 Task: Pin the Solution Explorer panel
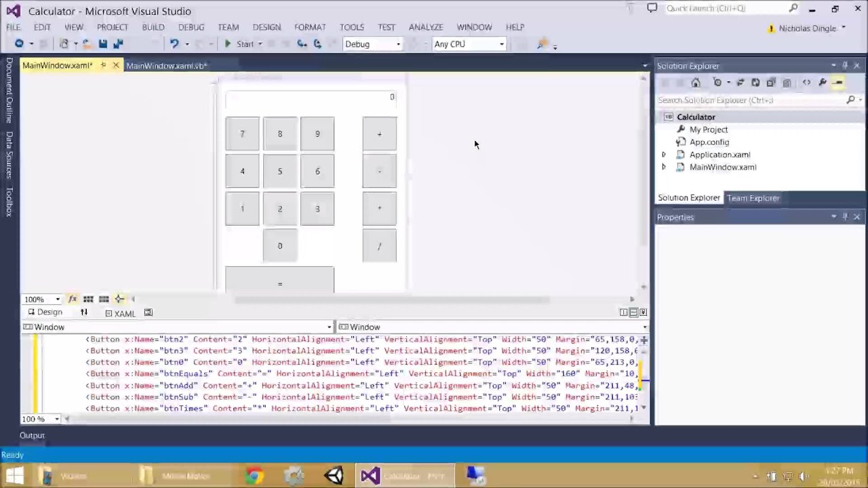(x=845, y=66)
